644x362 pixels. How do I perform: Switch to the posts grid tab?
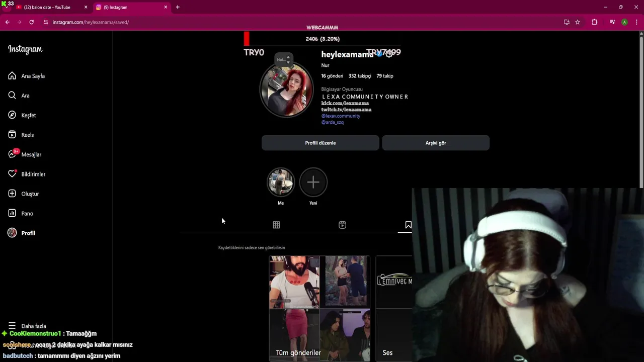coord(276,225)
